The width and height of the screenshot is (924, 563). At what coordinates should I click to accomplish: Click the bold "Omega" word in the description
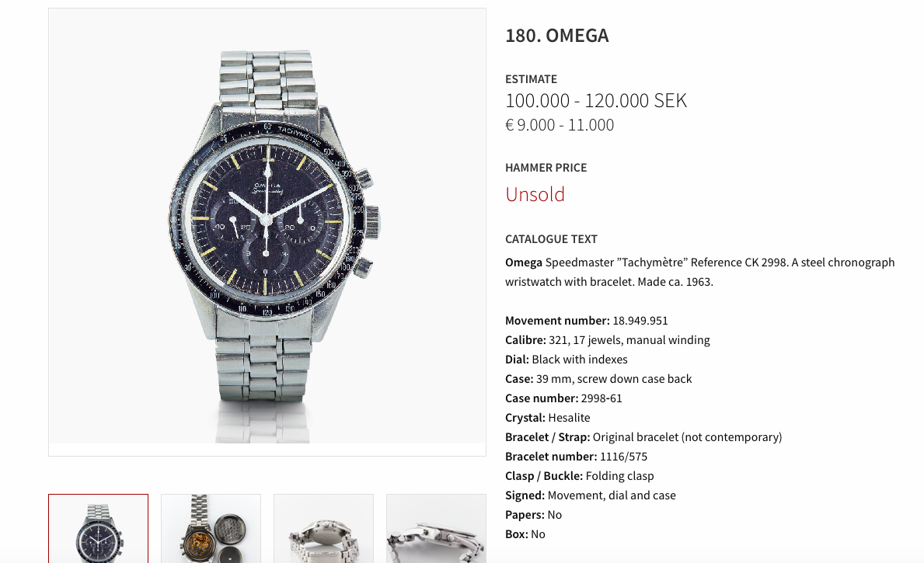tap(523, 262)
